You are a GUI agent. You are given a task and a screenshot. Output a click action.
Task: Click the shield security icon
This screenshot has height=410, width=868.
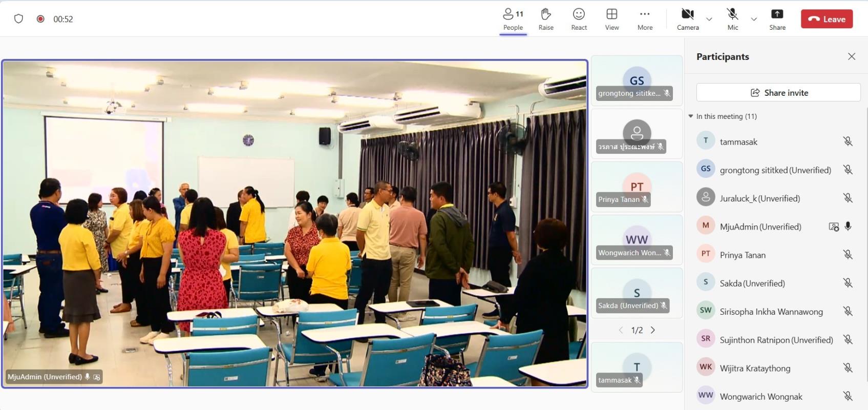[x=18, y=19]
